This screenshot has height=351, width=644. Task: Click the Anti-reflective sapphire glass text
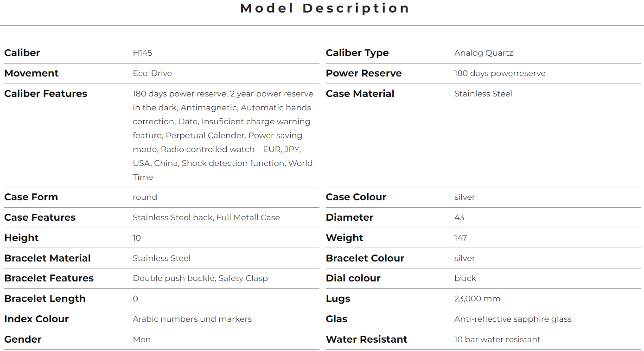(513, 319)
